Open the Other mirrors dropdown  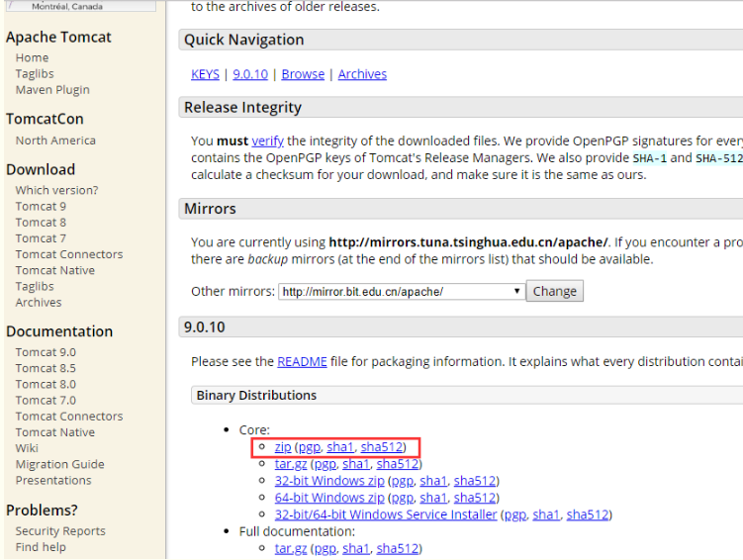point(401,292)
